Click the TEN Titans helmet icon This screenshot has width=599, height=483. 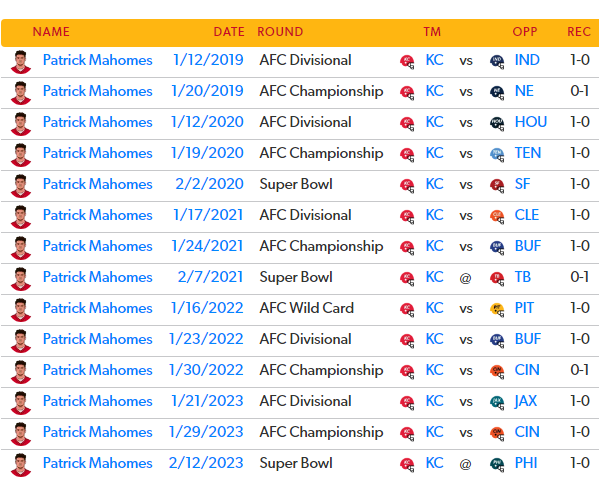[497, 154]
